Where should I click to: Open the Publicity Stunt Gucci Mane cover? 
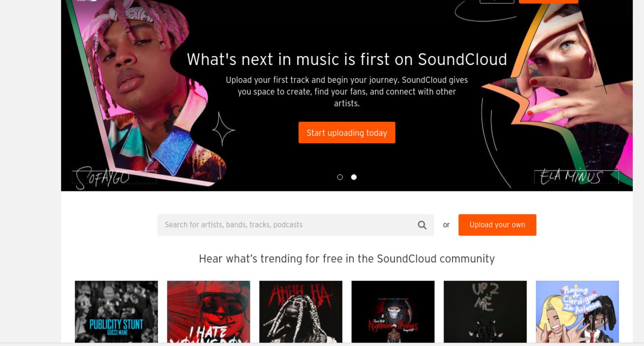[117, 312]
